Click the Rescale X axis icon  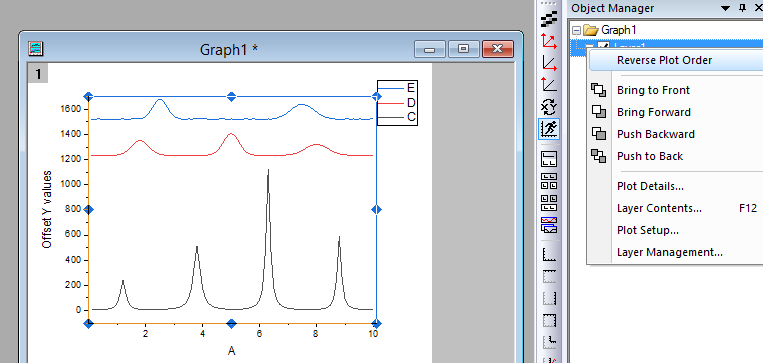(x=549, y=63)
